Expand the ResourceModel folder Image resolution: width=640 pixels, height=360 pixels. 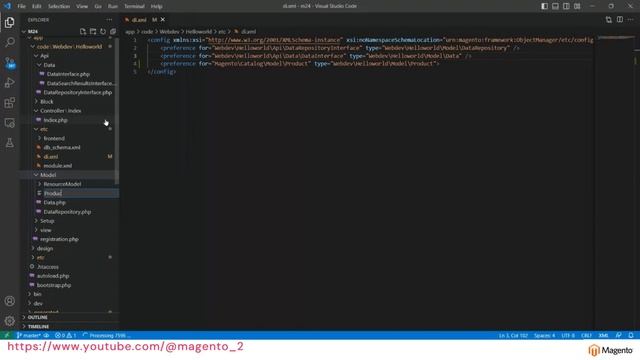(x=39, y=184)
